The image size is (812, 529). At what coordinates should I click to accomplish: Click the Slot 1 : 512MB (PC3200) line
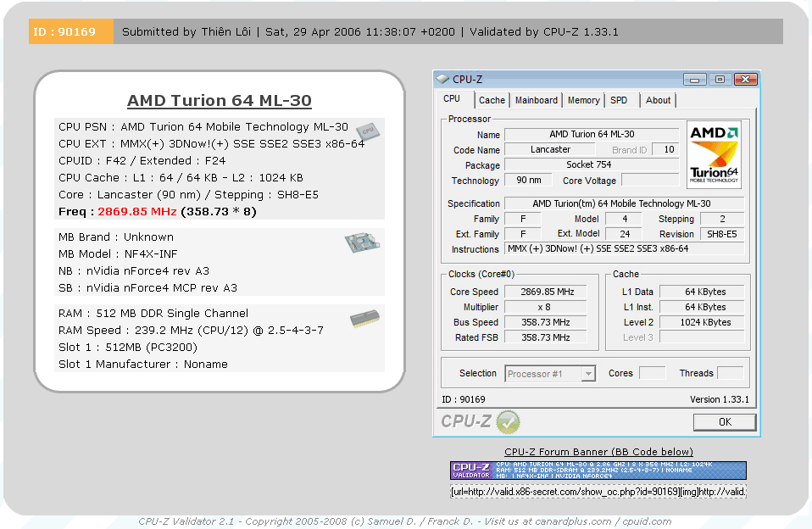(x=128, y=347)
